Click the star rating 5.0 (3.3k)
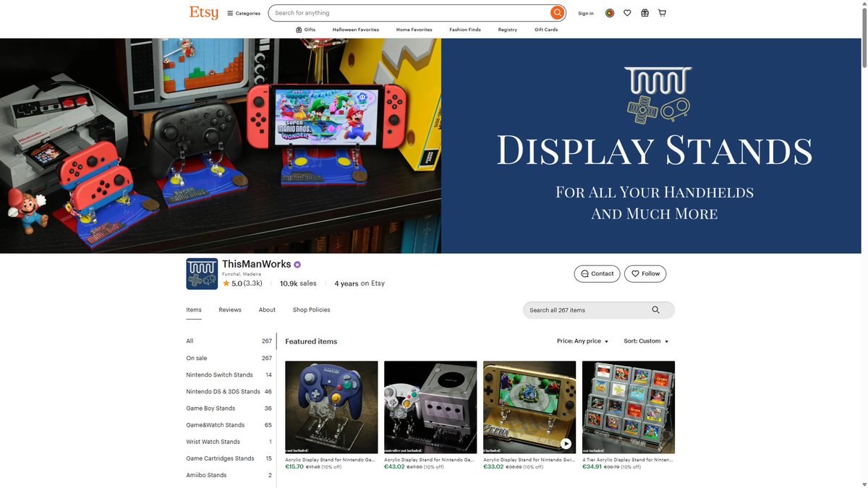Viewport: 868px width, 488px height. pyautogui.click(x=242, y=283)
